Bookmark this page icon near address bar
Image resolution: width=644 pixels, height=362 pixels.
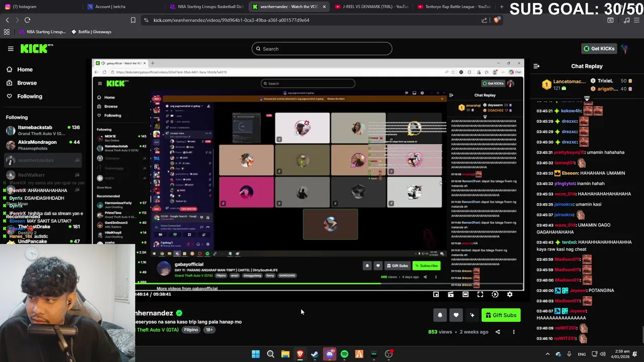(133, 20)
